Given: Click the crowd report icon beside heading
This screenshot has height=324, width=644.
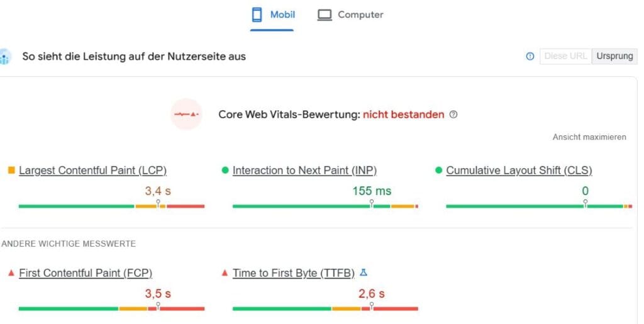Looking at the screenshot, I should click(5, 57).
